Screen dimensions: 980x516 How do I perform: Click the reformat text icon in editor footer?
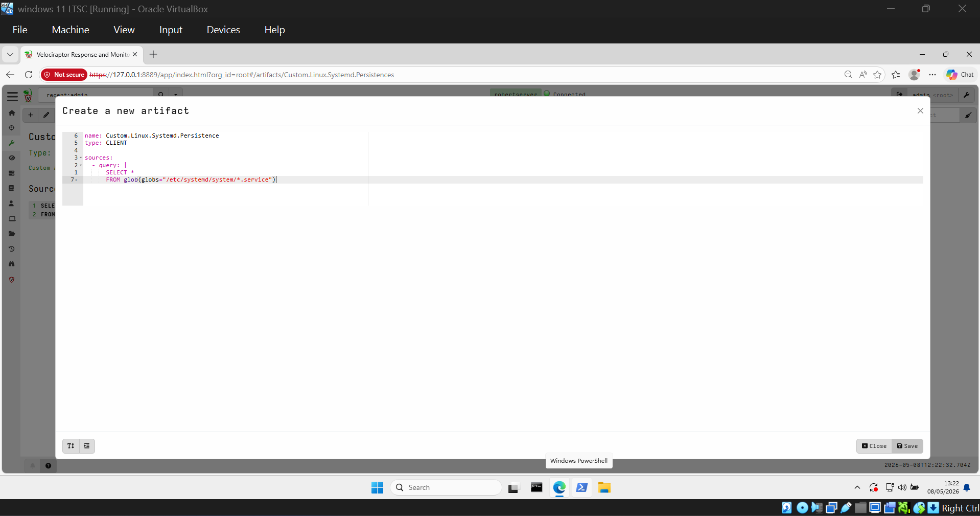pyautogui.click(x=71, y=446)
